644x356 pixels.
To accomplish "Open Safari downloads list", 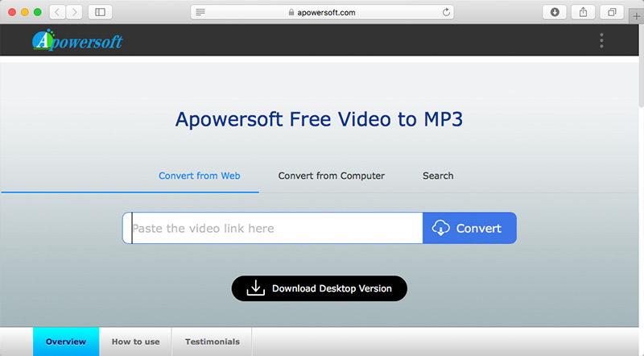I will (x=555, y=12).
